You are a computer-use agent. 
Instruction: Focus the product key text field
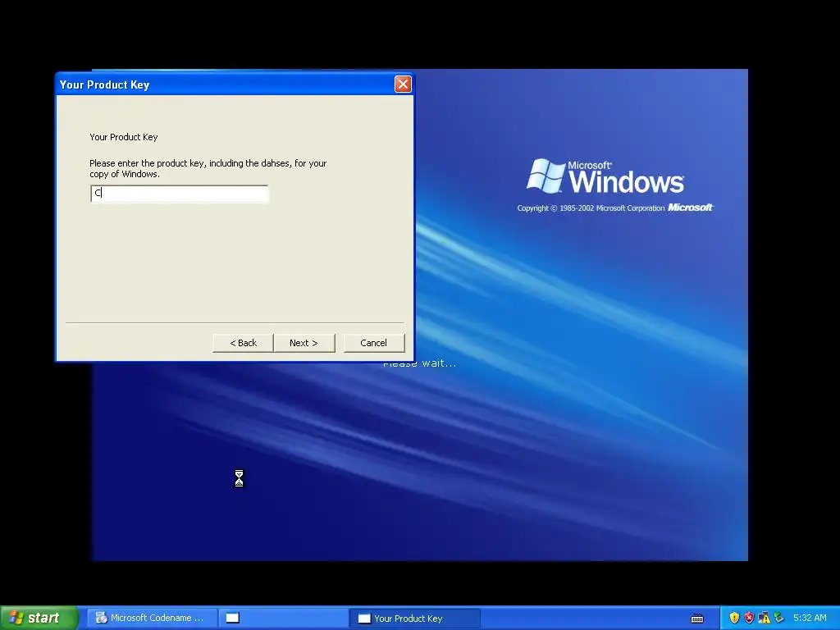[180, 194]
